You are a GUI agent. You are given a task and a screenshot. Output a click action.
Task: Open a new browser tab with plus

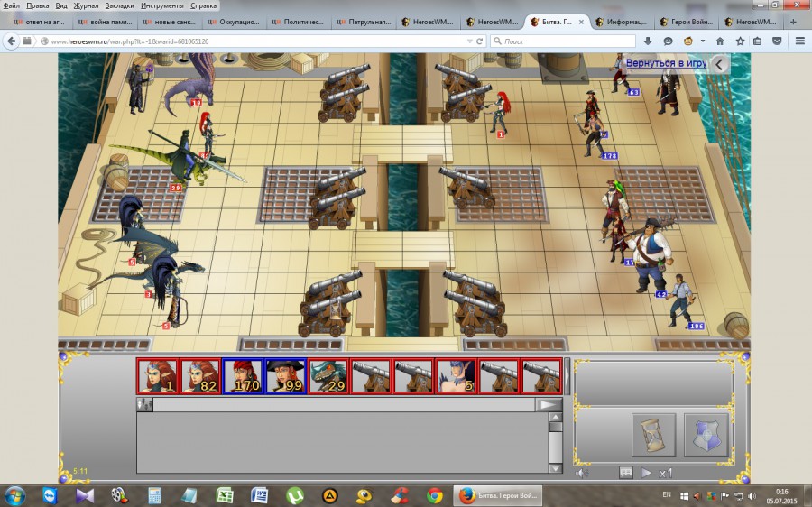coord(793,22)
